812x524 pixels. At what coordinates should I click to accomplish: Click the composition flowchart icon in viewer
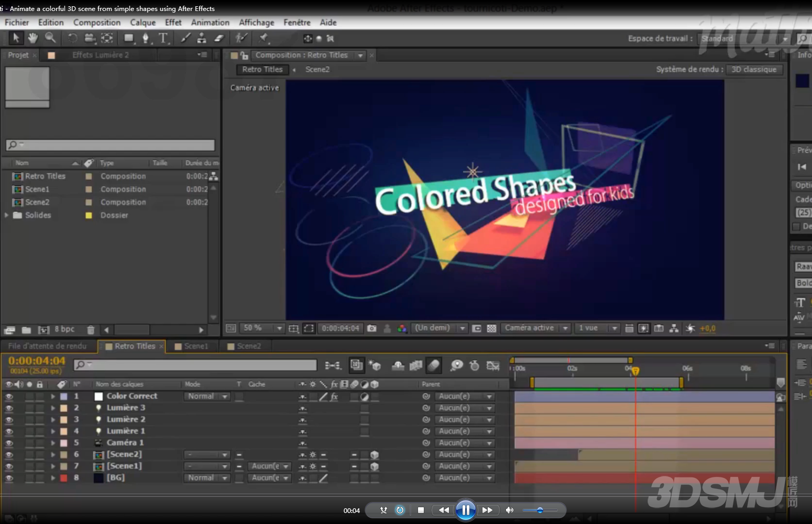(674, 328)
